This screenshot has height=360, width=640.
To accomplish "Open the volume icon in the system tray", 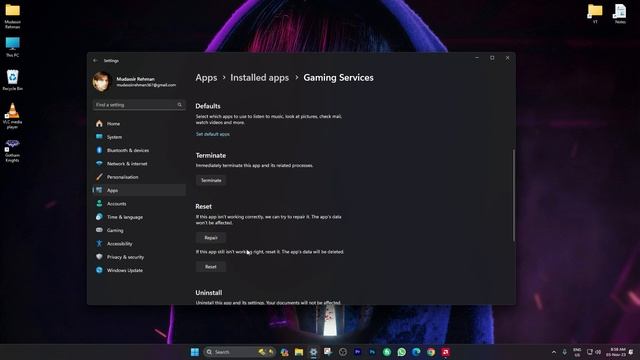I will click(x=598, y=352).
